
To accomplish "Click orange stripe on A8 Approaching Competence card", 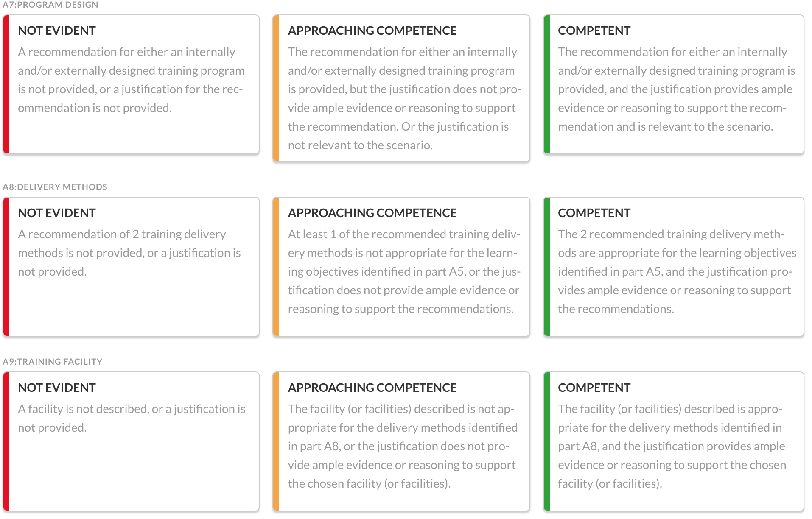I will tap(276, 267).
